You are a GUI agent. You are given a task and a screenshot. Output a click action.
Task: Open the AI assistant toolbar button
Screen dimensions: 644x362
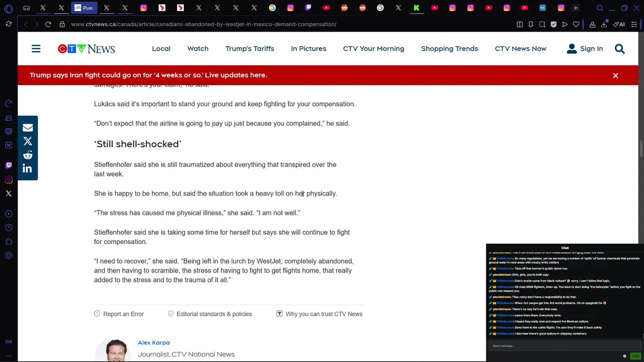619,24
